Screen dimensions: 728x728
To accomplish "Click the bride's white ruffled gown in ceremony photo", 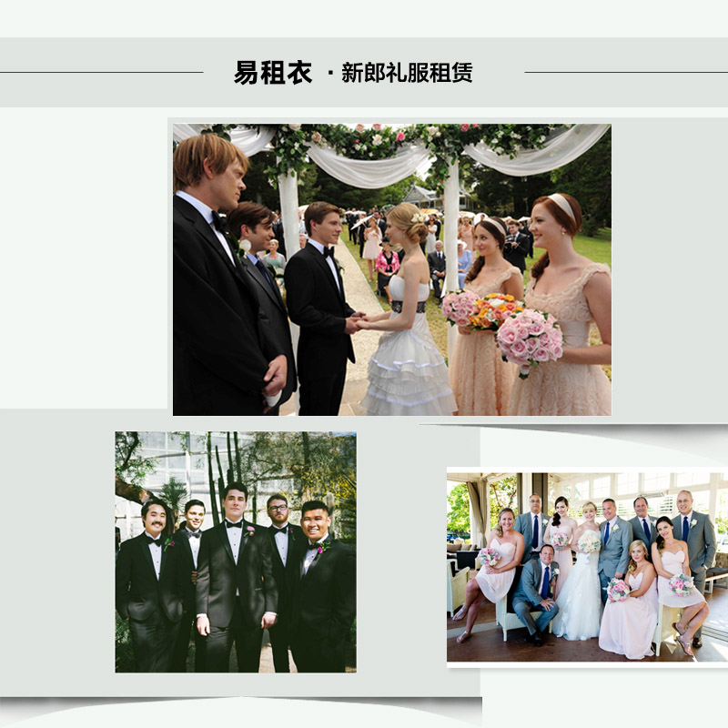I will tap(408, 369).
